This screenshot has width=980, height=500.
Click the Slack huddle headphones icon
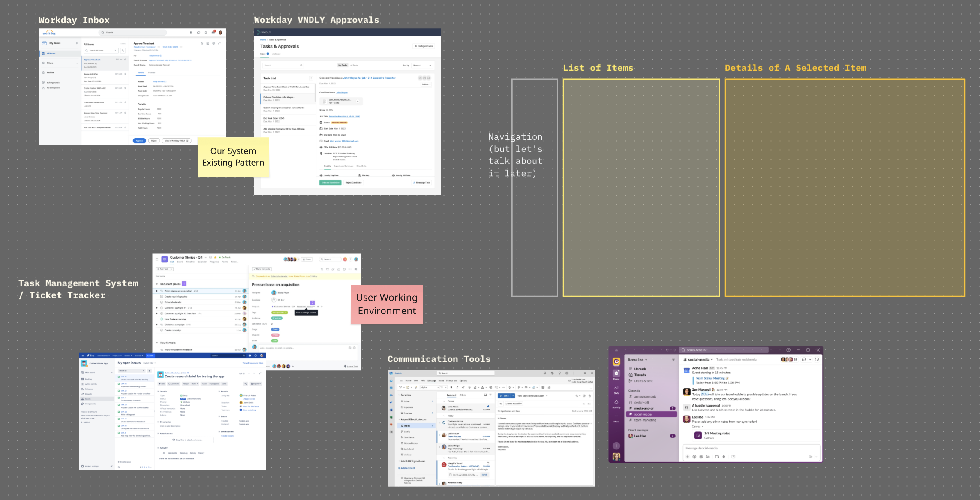(804, 360)
